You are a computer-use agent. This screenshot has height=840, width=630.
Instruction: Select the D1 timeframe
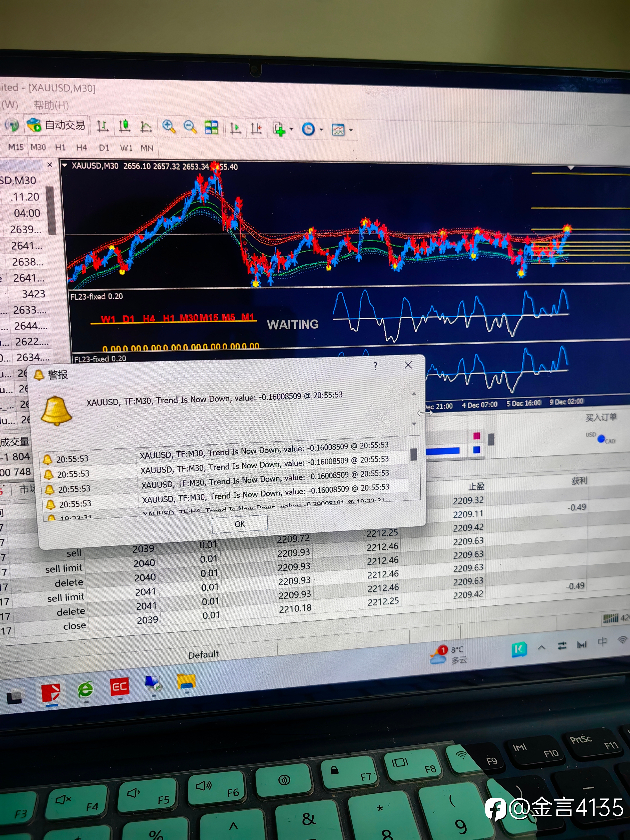[104, 148]
